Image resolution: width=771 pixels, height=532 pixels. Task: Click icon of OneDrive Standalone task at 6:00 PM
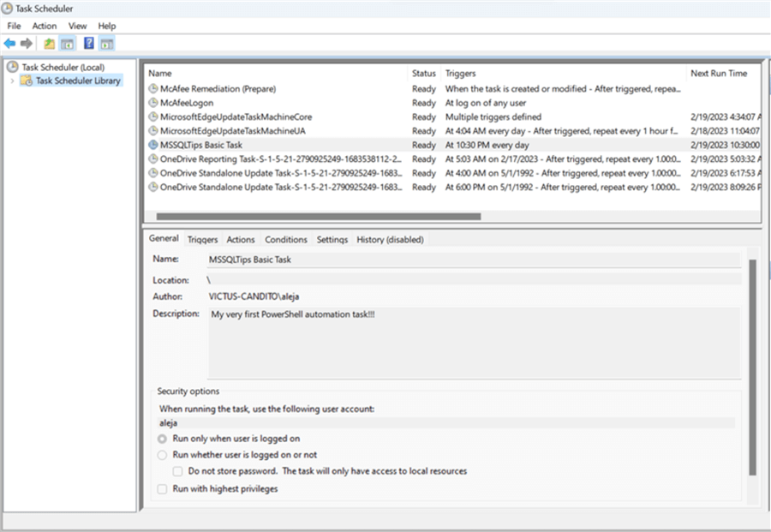pyautogui.click(x=153, y=187)
